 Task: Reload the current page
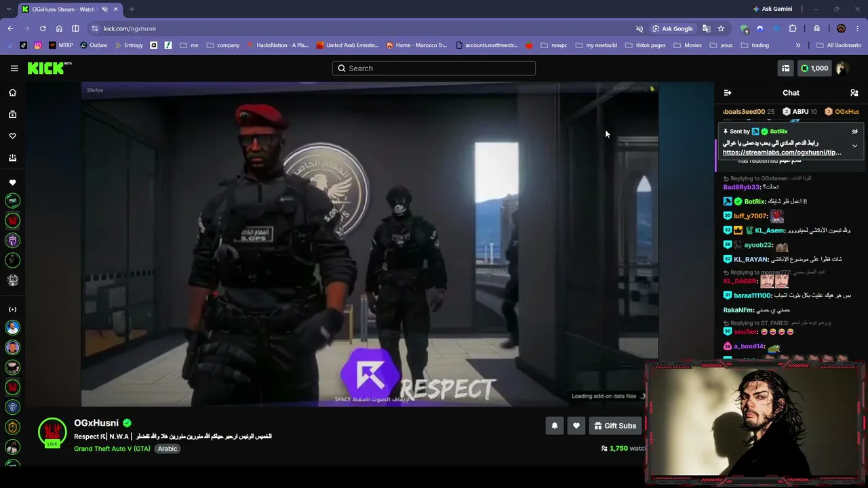coord(43,28)
